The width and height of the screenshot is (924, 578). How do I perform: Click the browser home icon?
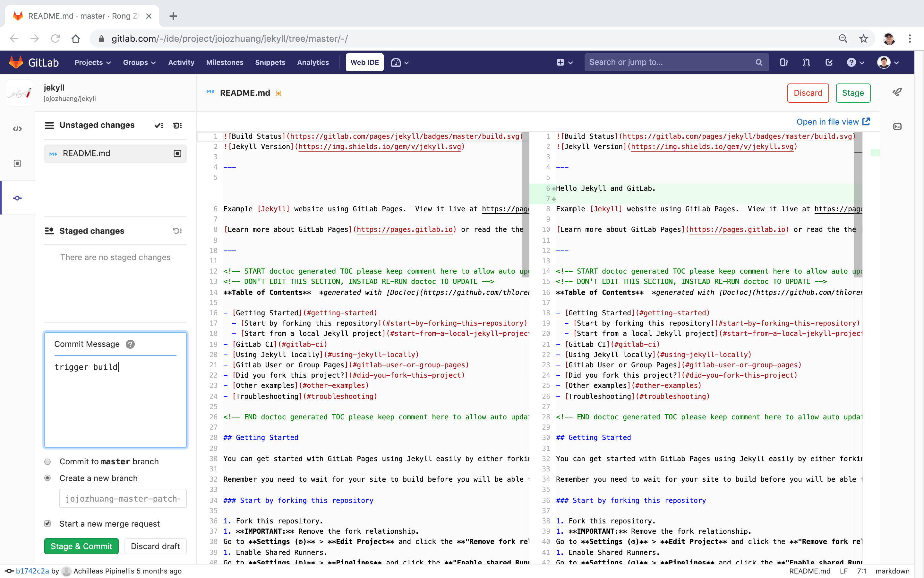pyautogui.click(x=76, y=39)
